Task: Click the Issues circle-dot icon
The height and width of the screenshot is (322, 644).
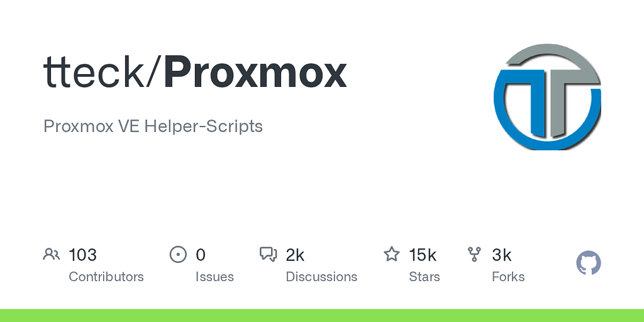Action: tap(179, 255)
